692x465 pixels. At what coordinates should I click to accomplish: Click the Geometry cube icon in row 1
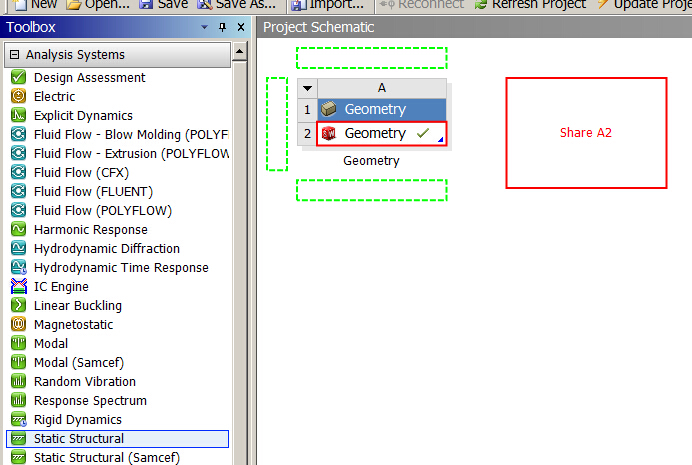coord(328,109)
